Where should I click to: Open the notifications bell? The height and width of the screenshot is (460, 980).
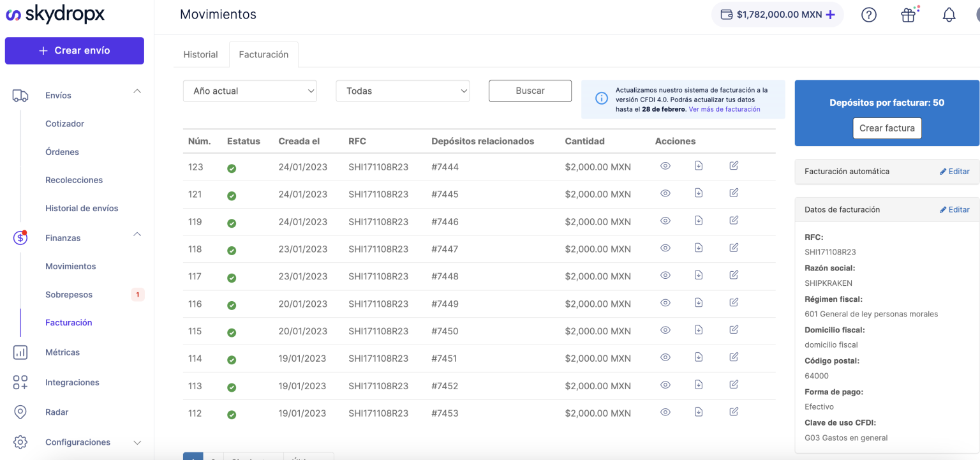pos(949,14)
